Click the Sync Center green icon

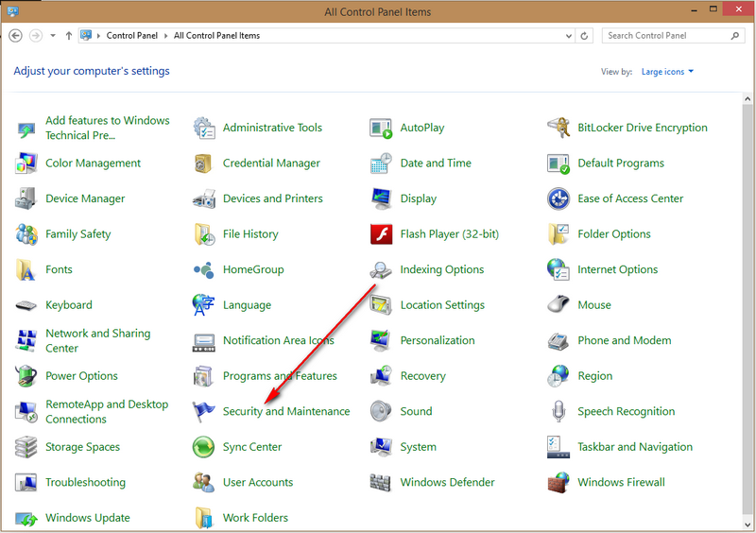pyautogui.click(x=203, y=447)
